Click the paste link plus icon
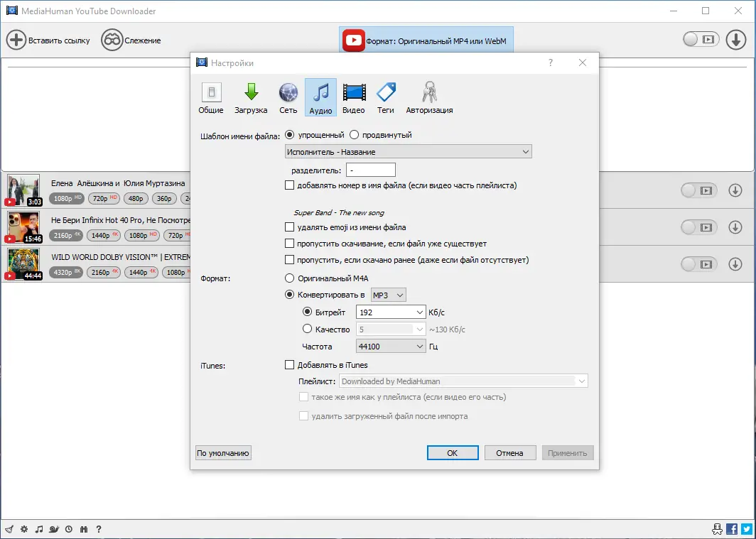Image resolution: width=756 pixels, height=539 pixels. pos(16,40)
